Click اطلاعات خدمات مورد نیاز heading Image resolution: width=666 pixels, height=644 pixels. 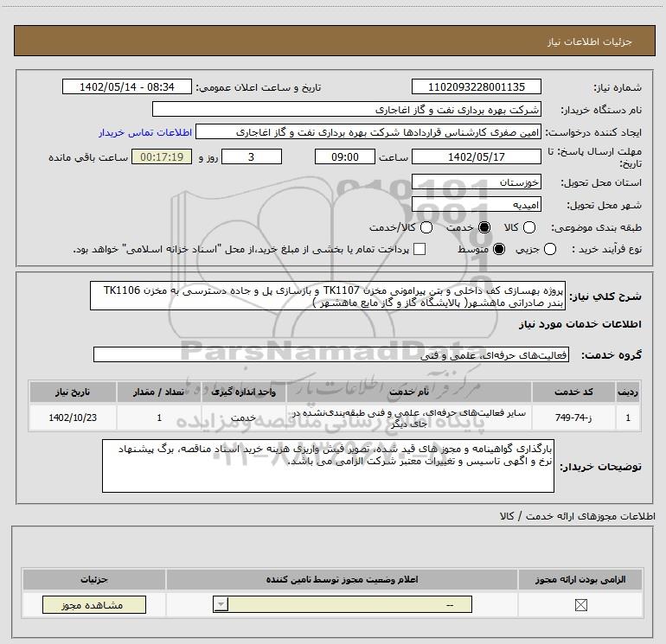(x=580, y=324)
